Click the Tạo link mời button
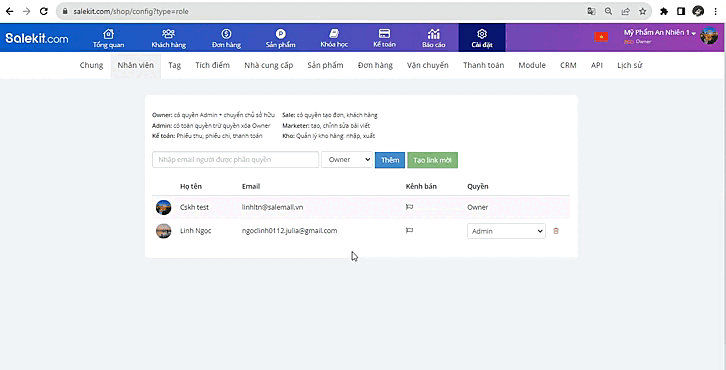 coord(432,160)
